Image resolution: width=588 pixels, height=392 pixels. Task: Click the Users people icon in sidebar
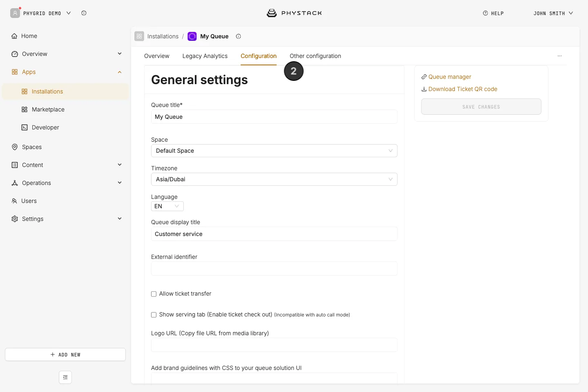click(14, 201)
